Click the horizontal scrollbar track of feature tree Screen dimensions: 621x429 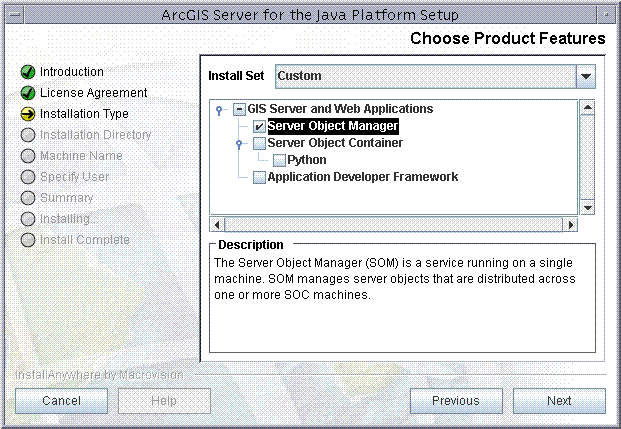pyautogui.click(x=394, y=225)
